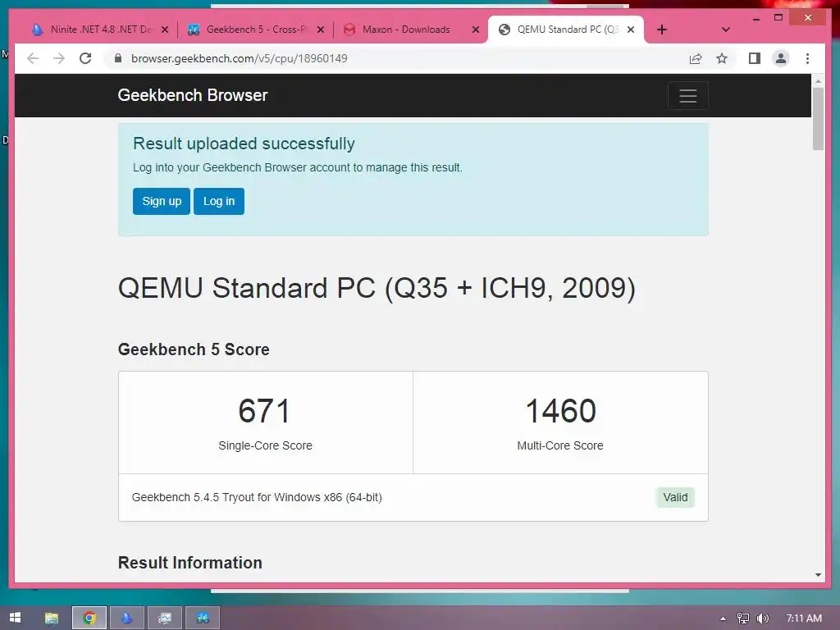Viewport: 840px width, 630px height.
Task: Close the Geekbench 5 tab
Action: coord(321,30)
